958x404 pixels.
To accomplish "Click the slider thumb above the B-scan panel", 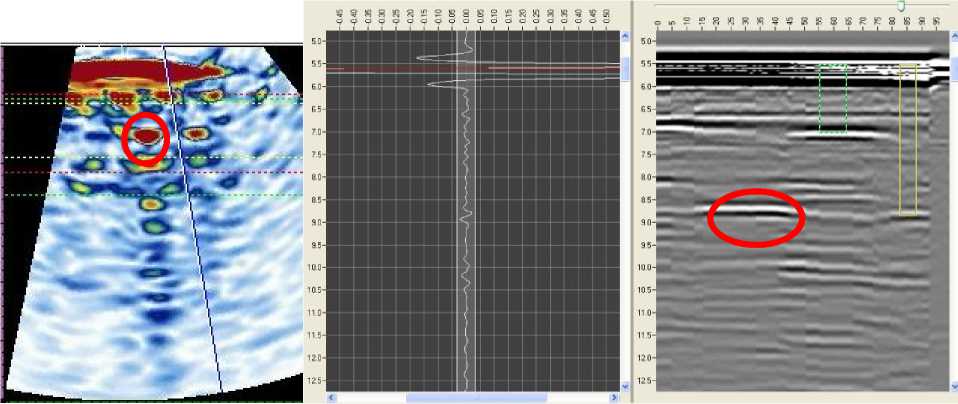I will tap(899, 6).
